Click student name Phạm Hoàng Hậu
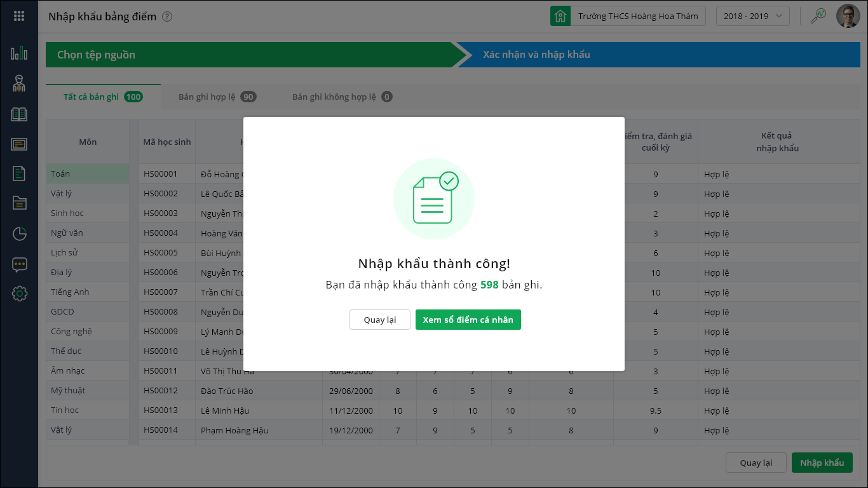 234,430
